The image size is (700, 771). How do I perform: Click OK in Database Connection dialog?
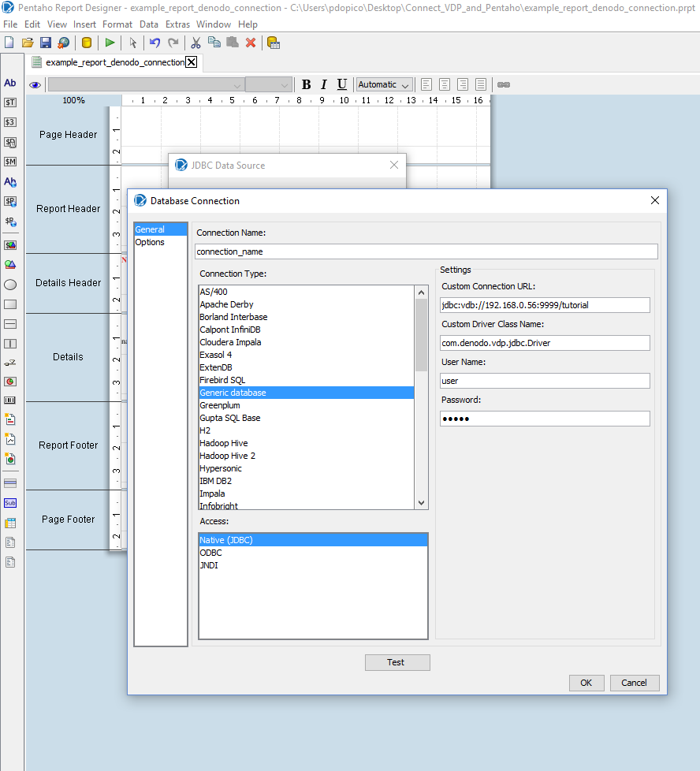point(586,683)
